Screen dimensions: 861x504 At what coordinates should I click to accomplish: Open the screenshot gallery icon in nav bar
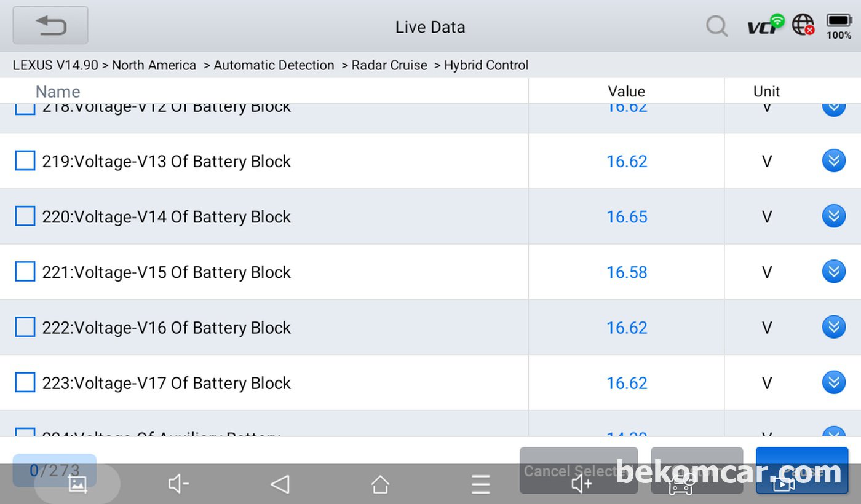click(77, 484)
